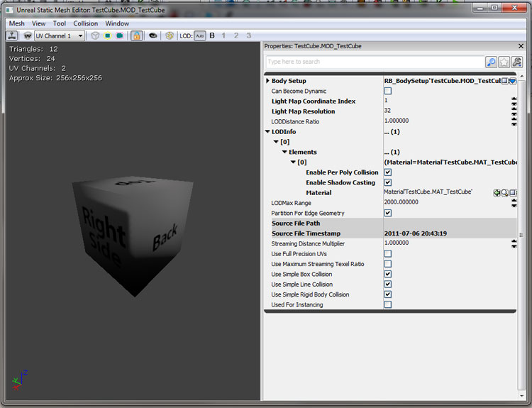Viewport: 532px width, 408px height.
Task: Click the XYZ axis gizmo in viewport
Action: [x=19, y=380]
